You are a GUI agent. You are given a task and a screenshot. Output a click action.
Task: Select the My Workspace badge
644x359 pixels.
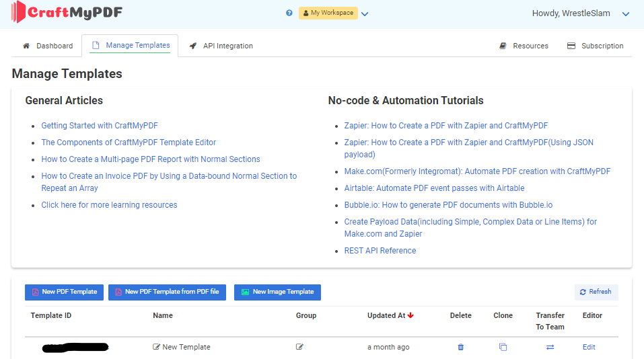(x=328, y=13)
